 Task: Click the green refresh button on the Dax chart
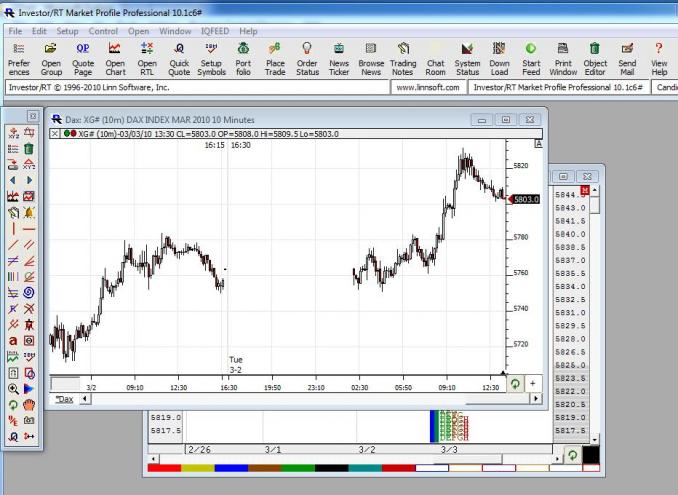click(x=516, y=383)
